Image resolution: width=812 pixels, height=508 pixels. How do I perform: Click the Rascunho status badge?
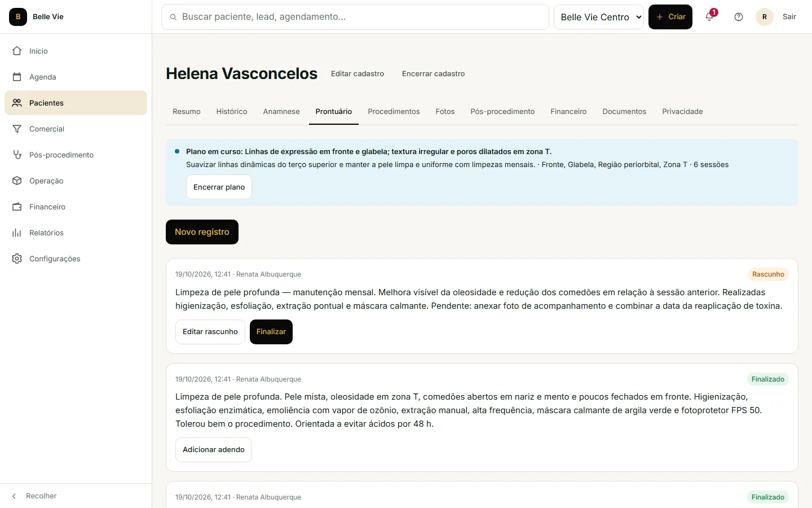coord(768,274)
